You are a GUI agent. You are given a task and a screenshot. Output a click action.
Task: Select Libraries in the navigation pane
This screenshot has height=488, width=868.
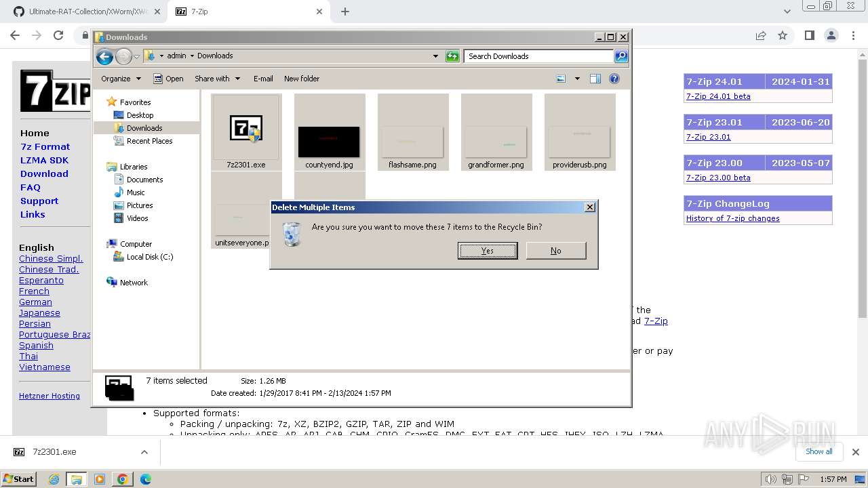point(127,167)
